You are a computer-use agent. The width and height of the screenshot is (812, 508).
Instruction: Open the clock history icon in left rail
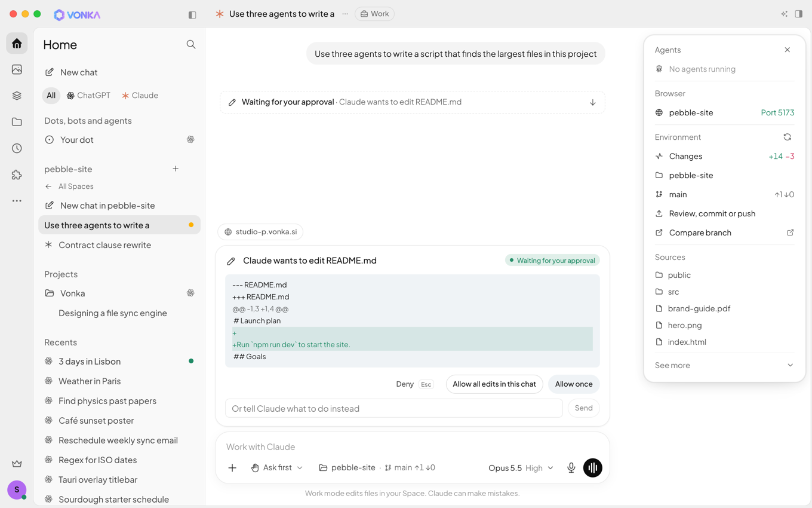click(17, 148)
